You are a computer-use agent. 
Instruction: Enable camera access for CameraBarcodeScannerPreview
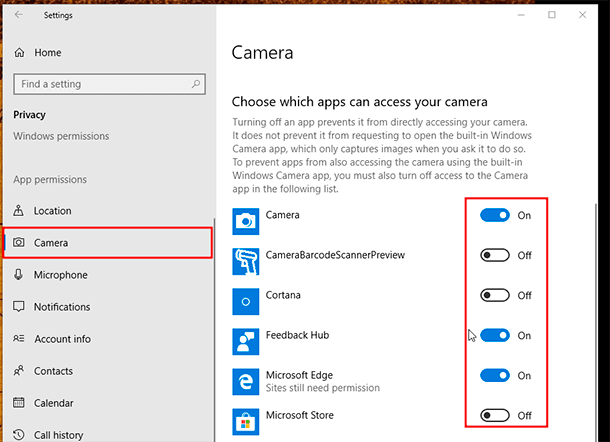tap(495, 255)
